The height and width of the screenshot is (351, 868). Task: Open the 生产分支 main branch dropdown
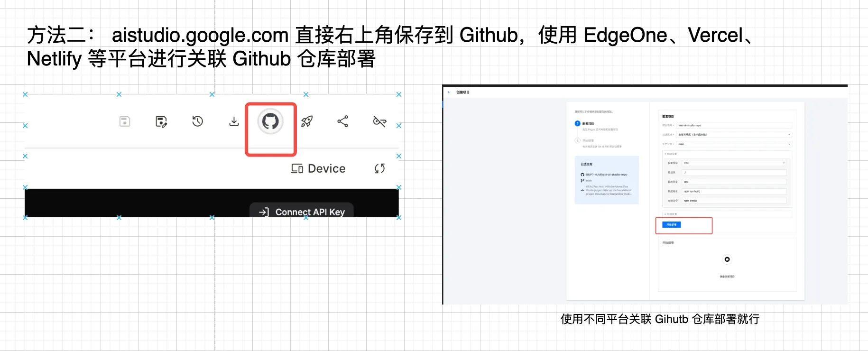[x=734, y=144]
